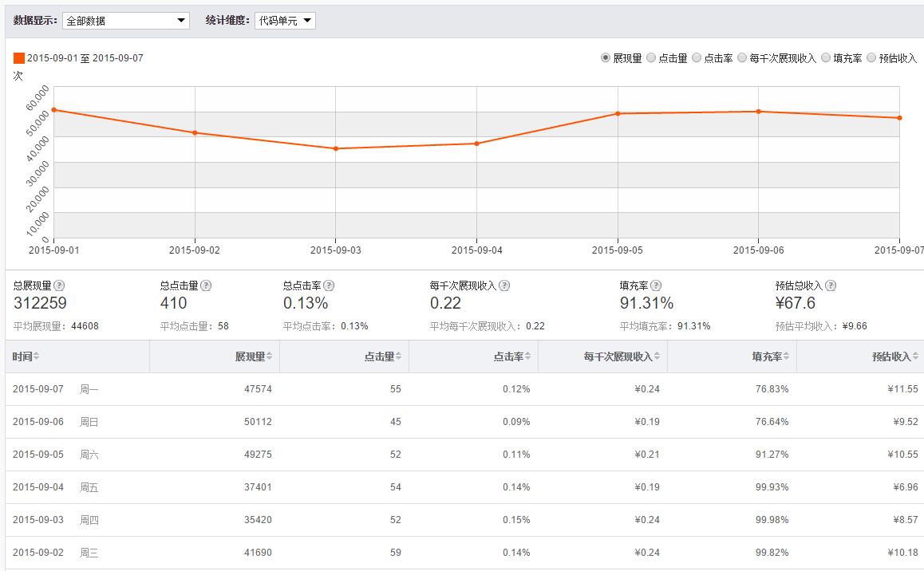This screenshot has width=924, height=571.
Task: Click the orange legend swatch for the date range
Action: pos(18,57)
